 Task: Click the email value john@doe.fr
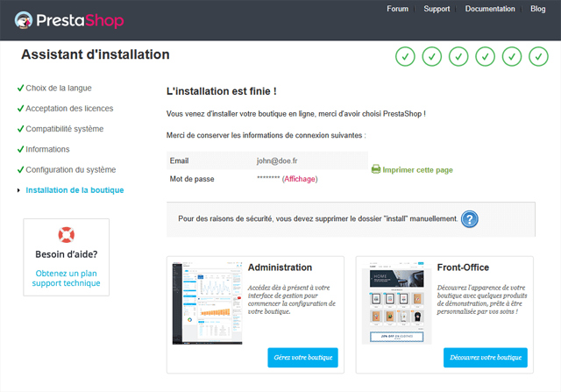point(277,160)
